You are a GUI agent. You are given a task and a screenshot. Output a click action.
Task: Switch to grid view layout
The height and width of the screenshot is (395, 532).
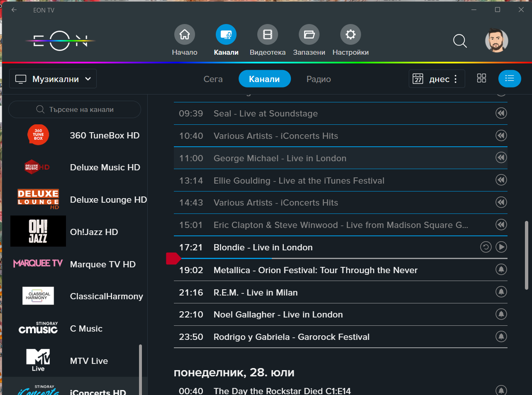point(481,78)
